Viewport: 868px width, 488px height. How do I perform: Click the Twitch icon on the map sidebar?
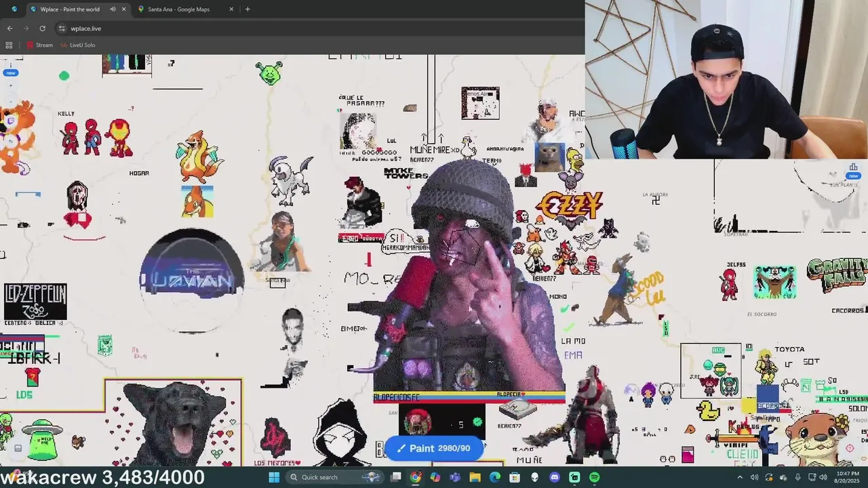pos(10,121)
